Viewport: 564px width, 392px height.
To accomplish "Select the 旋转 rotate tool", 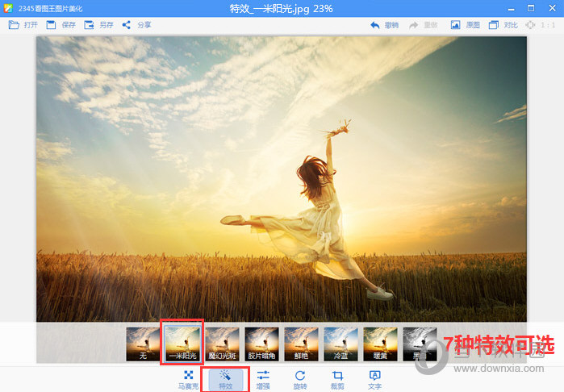I will 300,379.
